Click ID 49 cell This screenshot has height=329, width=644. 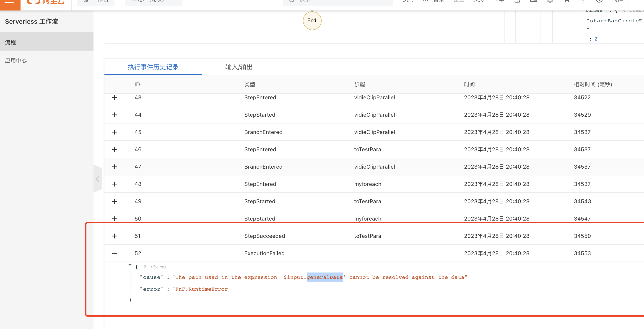tap(138, 201)
